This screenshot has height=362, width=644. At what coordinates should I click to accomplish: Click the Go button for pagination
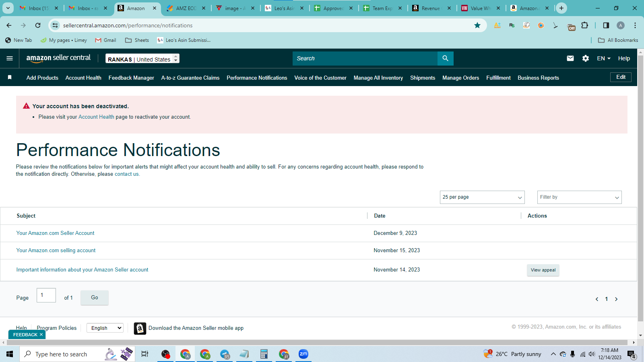pos(95,298)
